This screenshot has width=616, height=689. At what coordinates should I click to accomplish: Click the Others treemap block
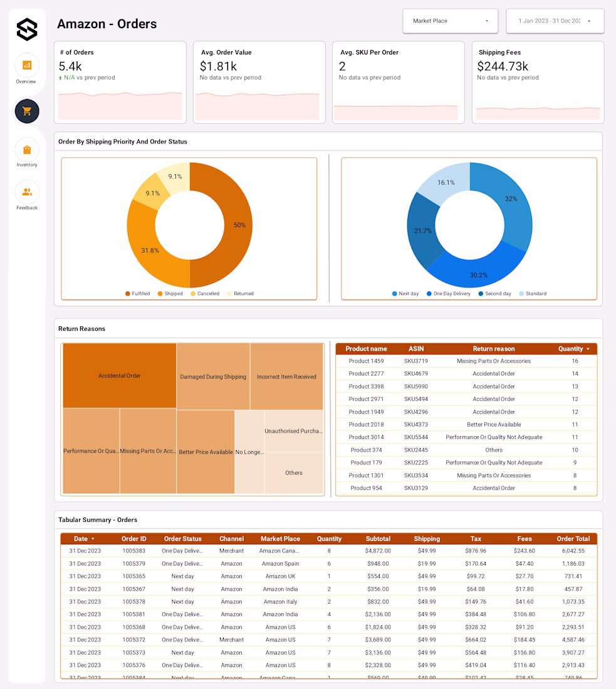[x=294, y=473]
